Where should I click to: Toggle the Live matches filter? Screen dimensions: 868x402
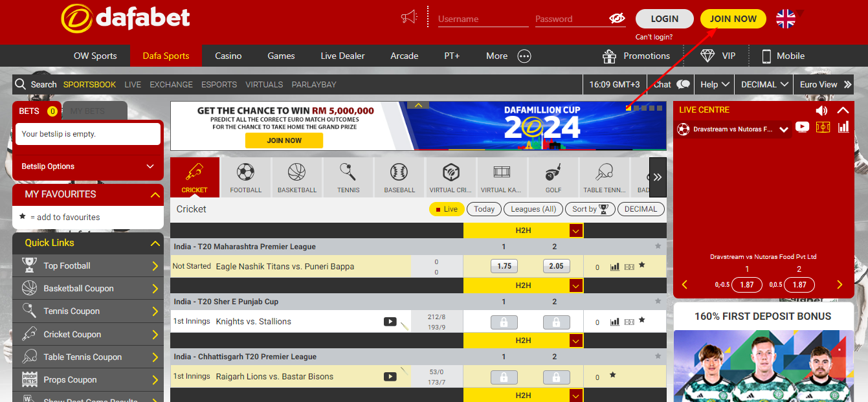[x=447, y=209]
